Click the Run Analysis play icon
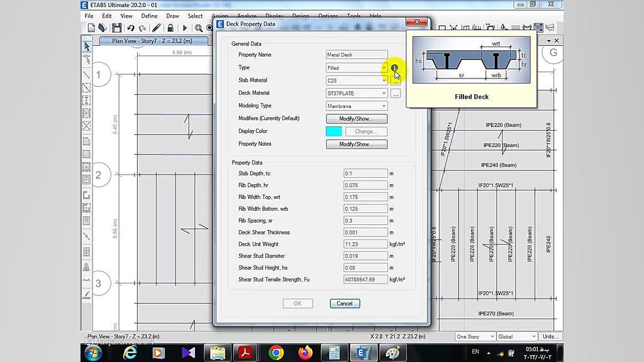644x362 pixels. [x=185, y=28]
